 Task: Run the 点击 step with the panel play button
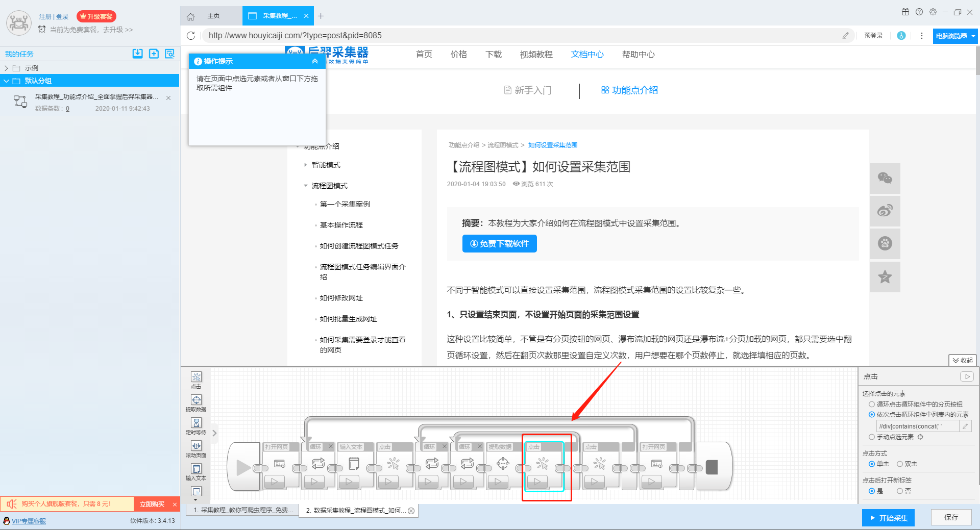tap(967, 376)
